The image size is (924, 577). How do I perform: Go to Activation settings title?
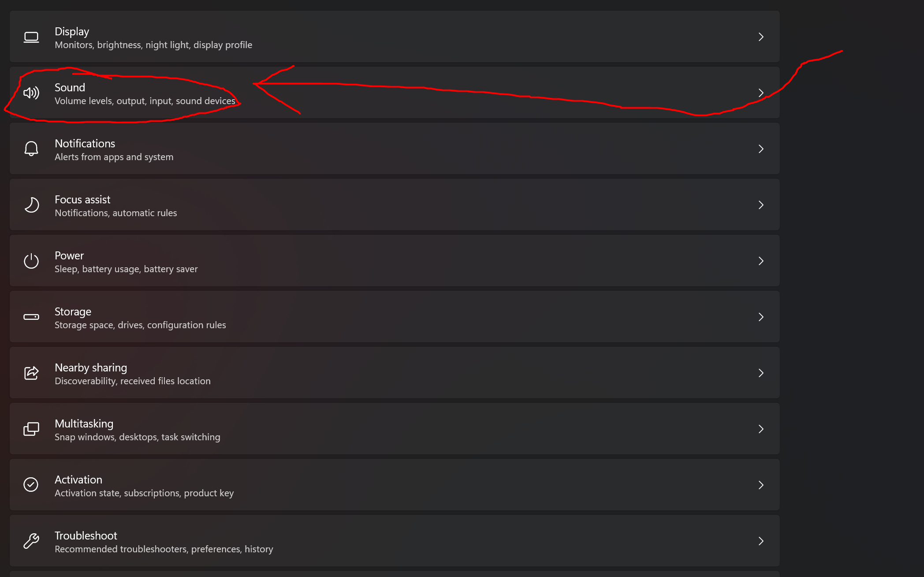(78, 480)
